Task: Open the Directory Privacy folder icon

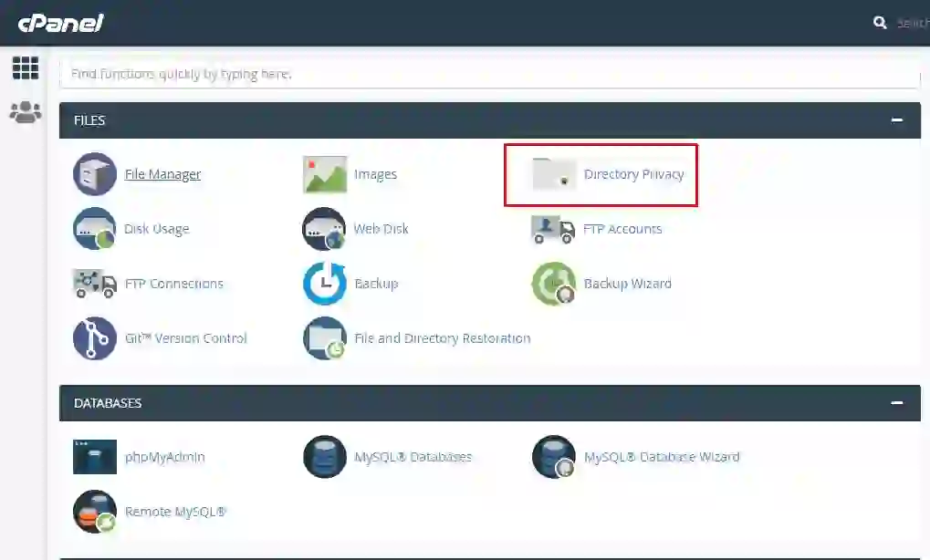Action: 554,174
